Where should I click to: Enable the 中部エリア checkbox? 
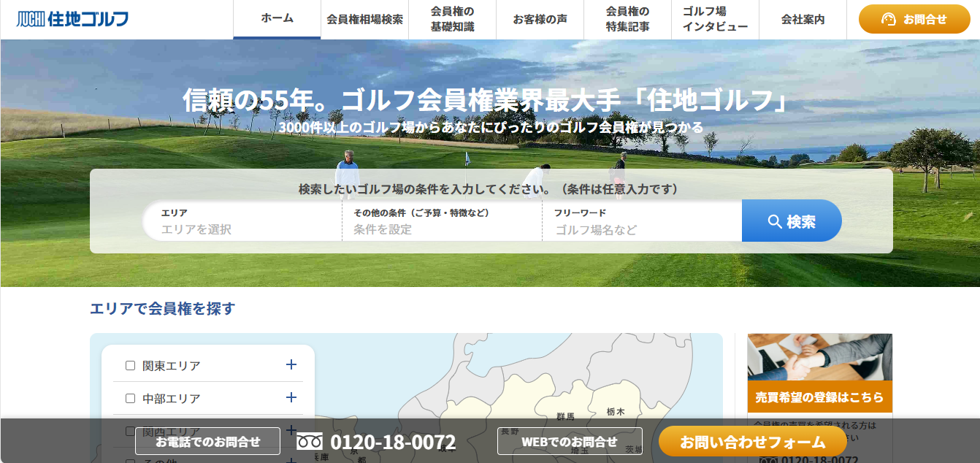tap(131, 398)
